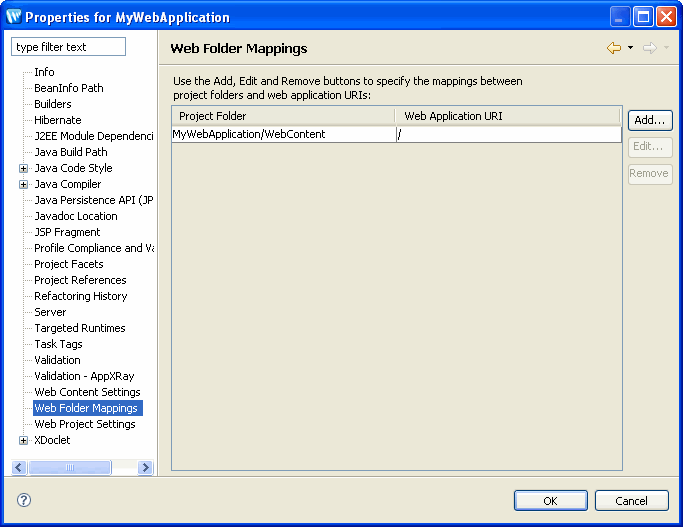Image resolution: width=683 pixels, height=527 pixels.
Task: Open the forward history dropdown arrow
Action: click(666, 48)
